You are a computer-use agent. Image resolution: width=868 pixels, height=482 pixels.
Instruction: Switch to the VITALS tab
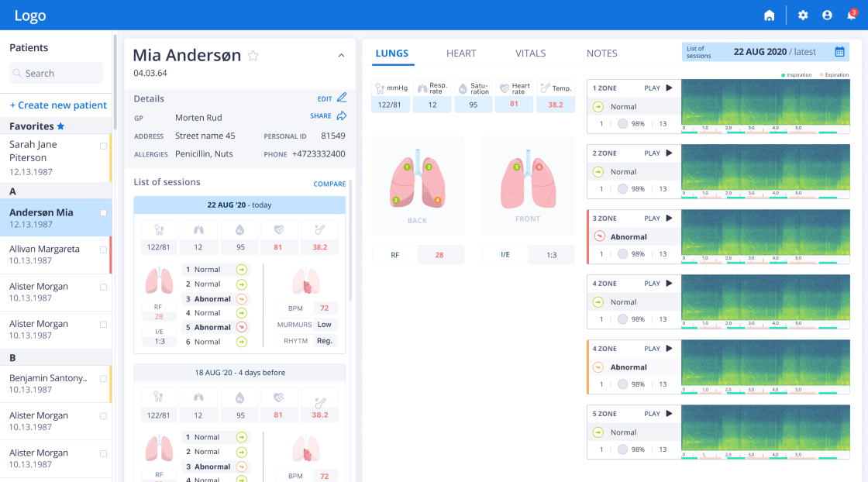click(530, 53)
